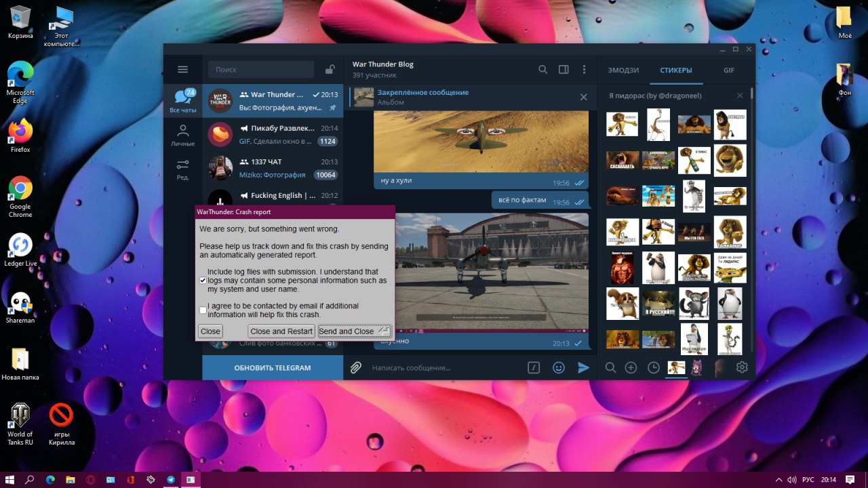Image resolution: width=868 pixels, height=488 pixels.
Task: Click ОБНОВИТЬ TELEGRAM update button
Action: coord(273,367)
